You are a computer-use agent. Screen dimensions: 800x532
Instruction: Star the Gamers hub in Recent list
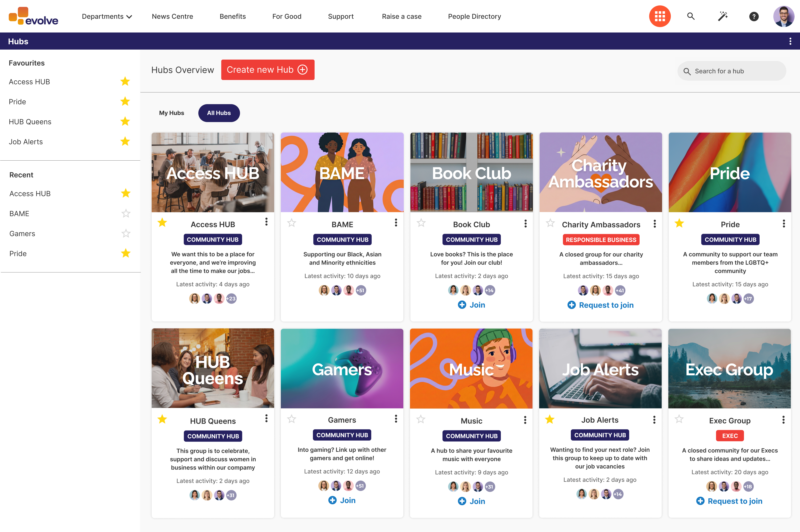[x=126, y=234]
